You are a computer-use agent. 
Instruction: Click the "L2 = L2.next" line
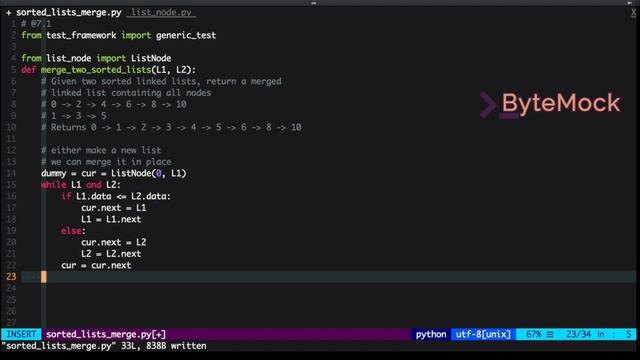tap(111, 253)
